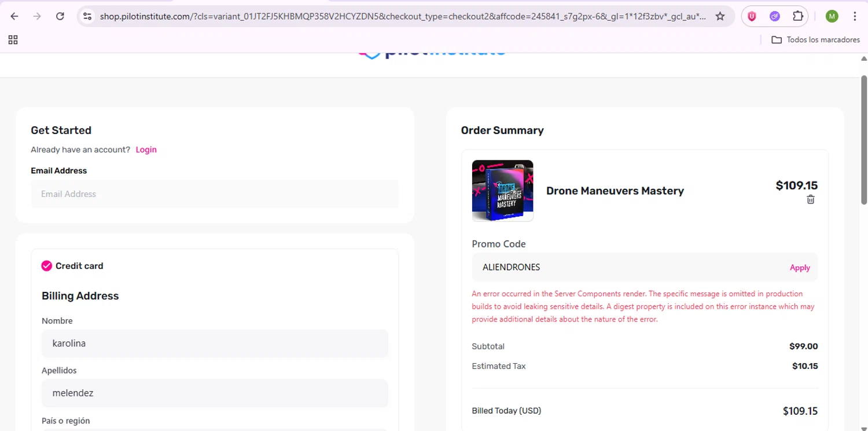The height and width of the screenshot is (431, 868).
Task: Open site information icon in address bar
Action: [87, 16]
